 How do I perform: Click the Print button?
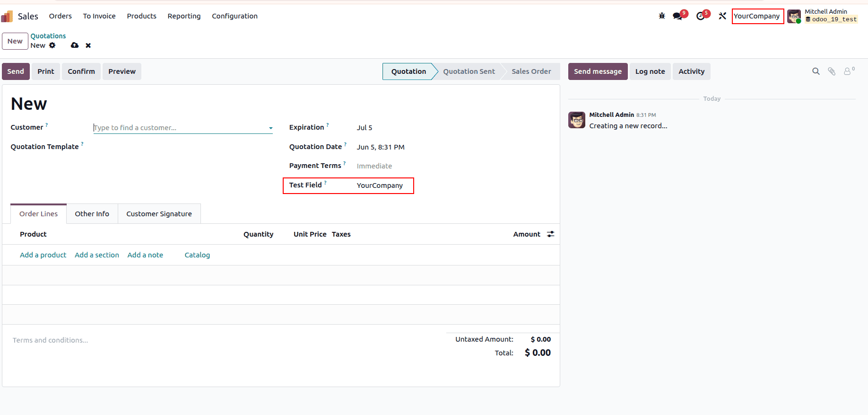coord(46,71)
